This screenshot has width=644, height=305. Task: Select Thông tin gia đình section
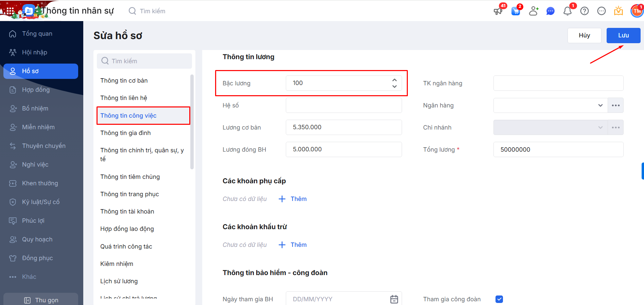(125, 133)
